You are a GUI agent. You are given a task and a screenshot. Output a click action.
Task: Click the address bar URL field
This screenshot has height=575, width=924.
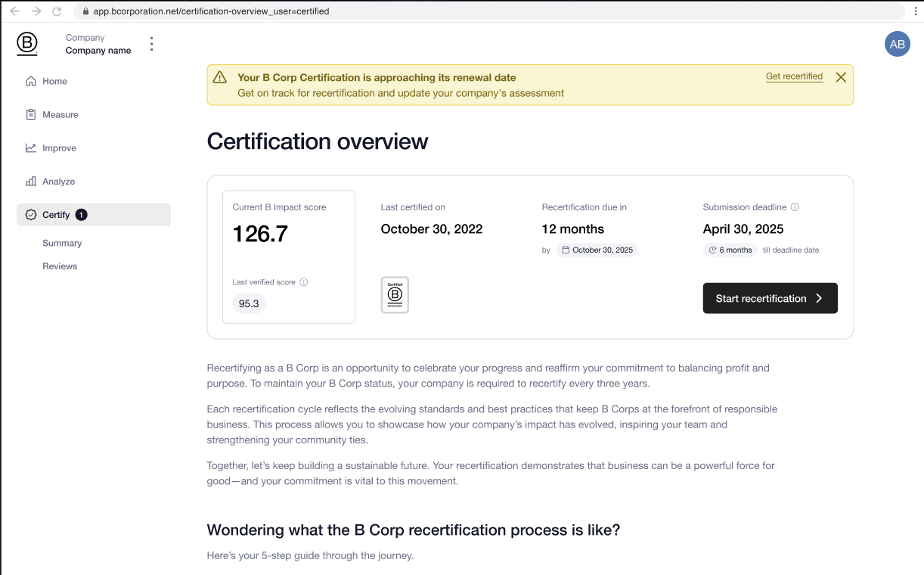[x=488, y=11]
